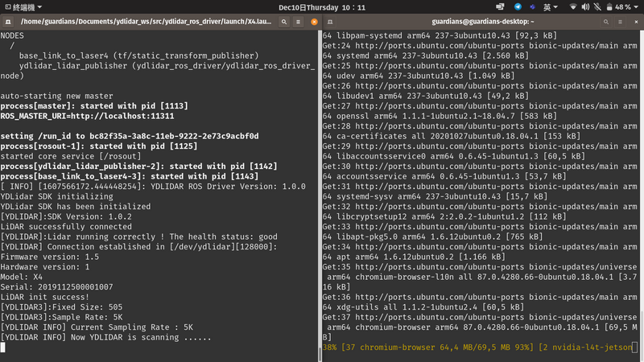Click the 'systemd-sysv arm64' package line
The image size is (644, 362).
(x=435, y=196)
